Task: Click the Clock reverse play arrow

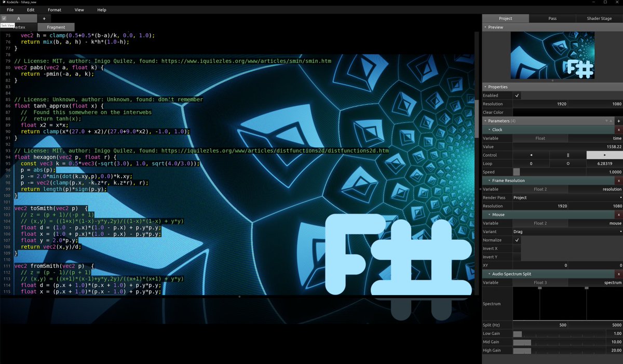Action: tap(531, 155)
